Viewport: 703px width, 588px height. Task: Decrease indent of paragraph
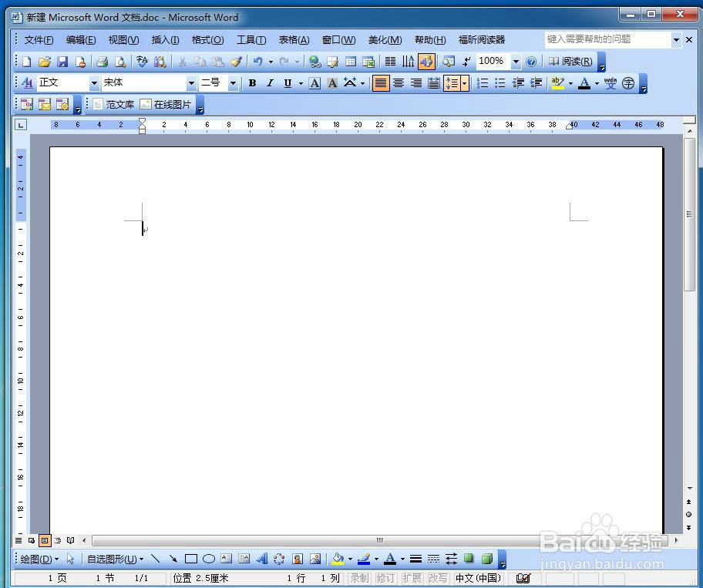(x=518, y=83)
